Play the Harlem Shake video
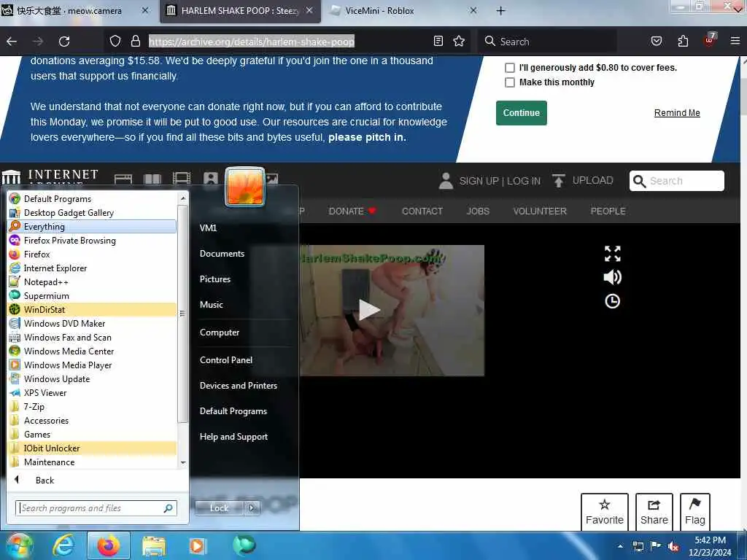Screen dimensions: 747x560 [x=368, y=310]
